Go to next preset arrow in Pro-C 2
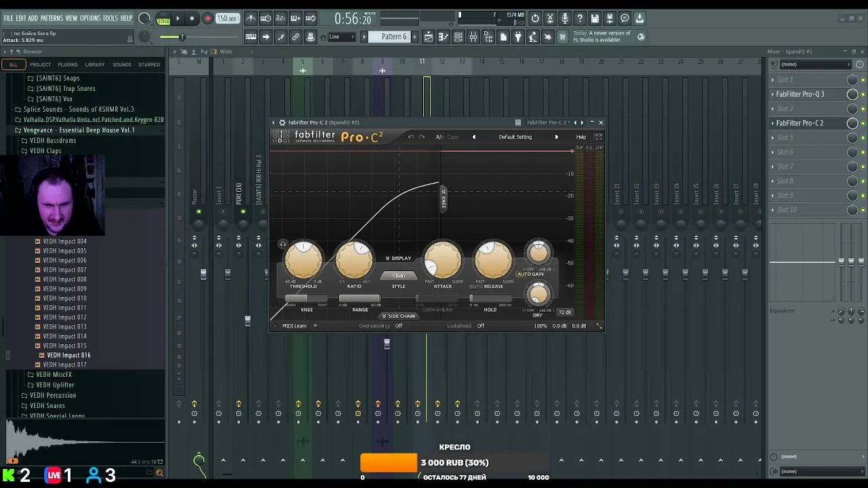This screenshot has height=488, width=868. [557, 137]
